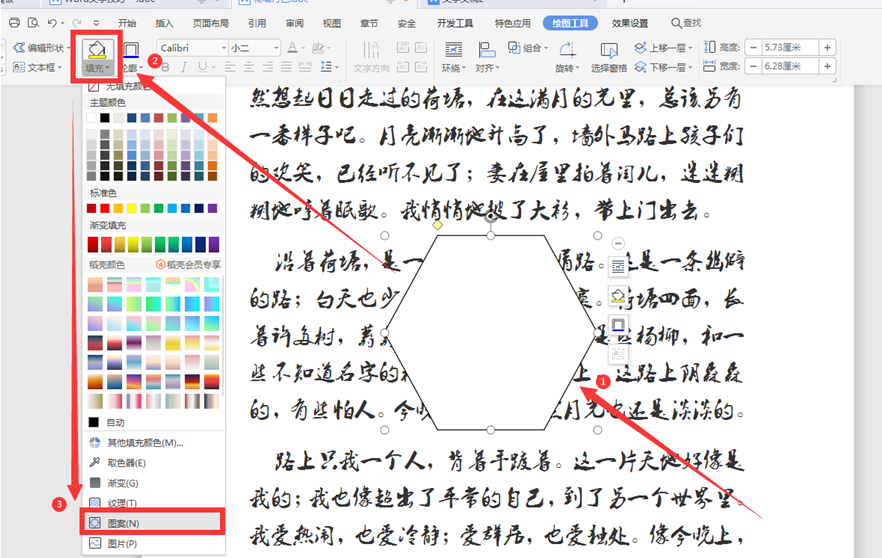Click the shape Fill bucket icon
This screenshot has height=558, width=882.
[x=97, y=49]
